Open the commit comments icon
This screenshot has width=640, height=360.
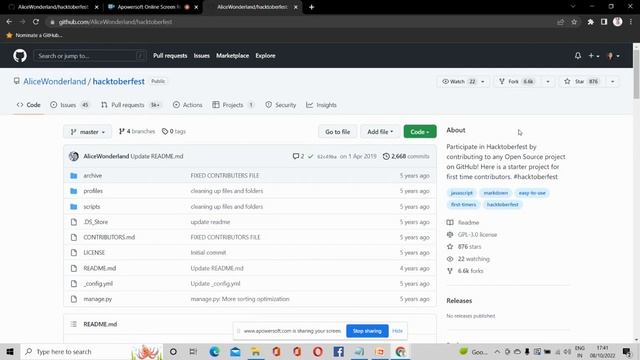pos(298,156)
